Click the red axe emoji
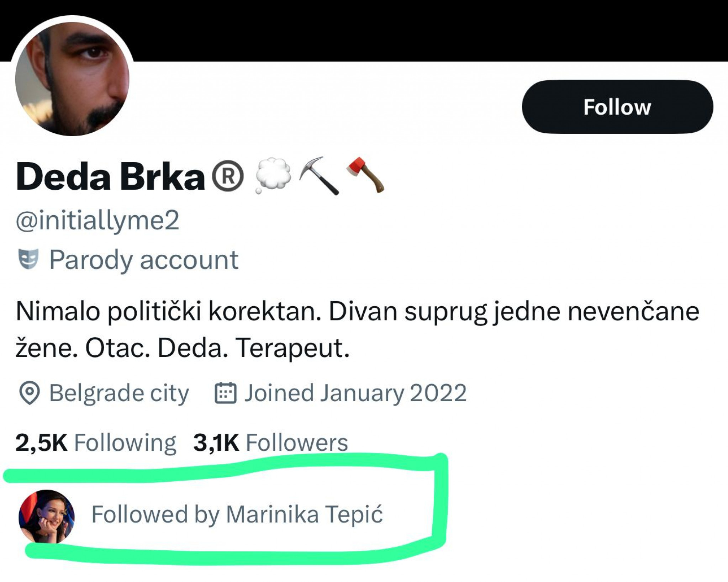Viewport: 728px width, 582px height. point(365,175)
